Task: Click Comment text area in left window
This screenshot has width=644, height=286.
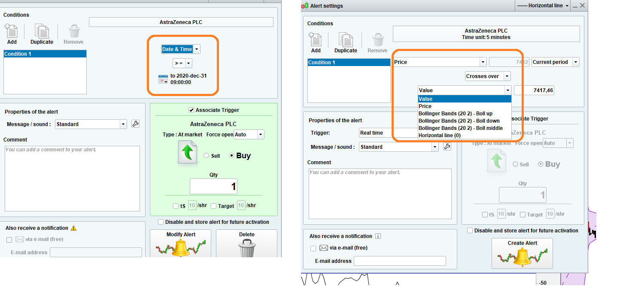Action: click(72, 178)
